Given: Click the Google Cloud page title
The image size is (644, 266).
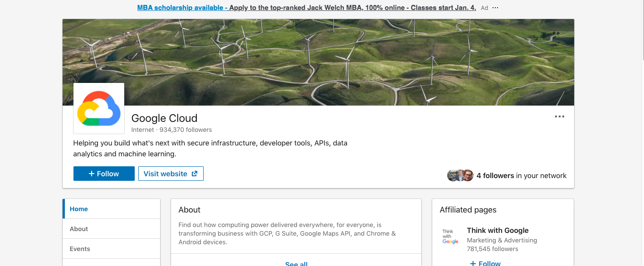Looking at the screenshot, I should (x=164, y=118).
